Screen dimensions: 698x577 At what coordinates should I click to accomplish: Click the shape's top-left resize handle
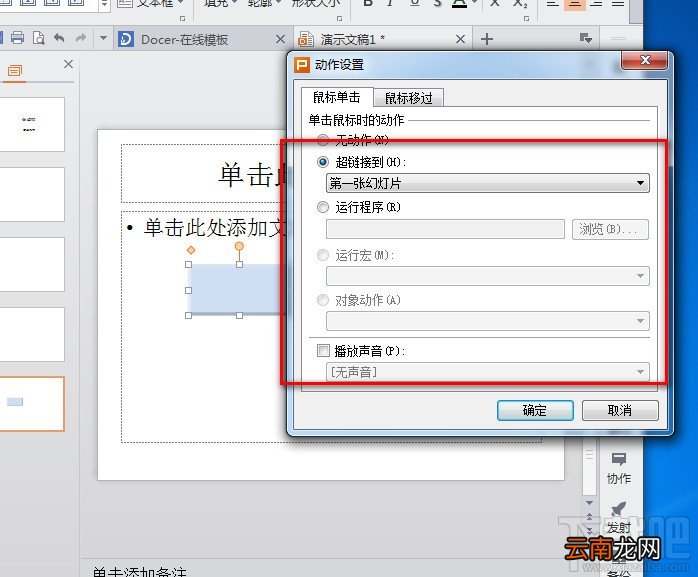[x=188, y=264]
